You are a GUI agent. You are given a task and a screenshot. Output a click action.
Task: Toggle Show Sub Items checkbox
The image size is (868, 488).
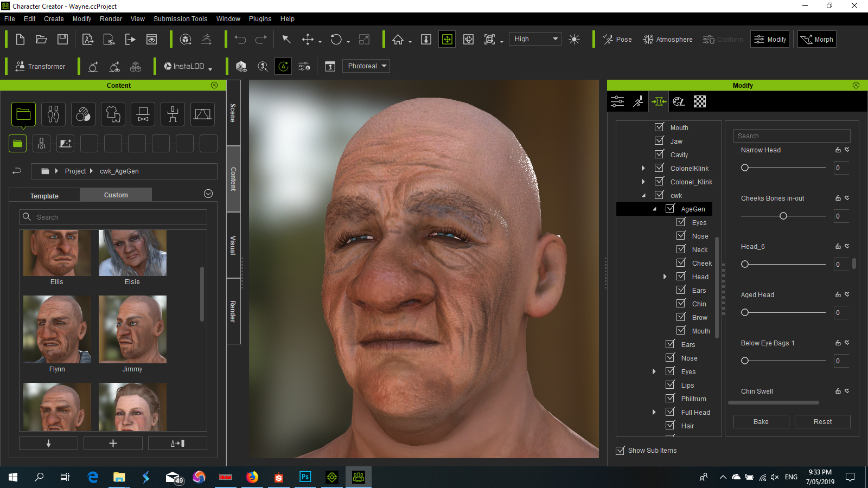(620, 450)
